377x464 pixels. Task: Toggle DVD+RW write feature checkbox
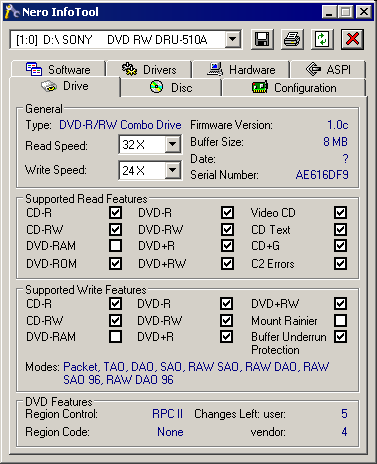340,304
